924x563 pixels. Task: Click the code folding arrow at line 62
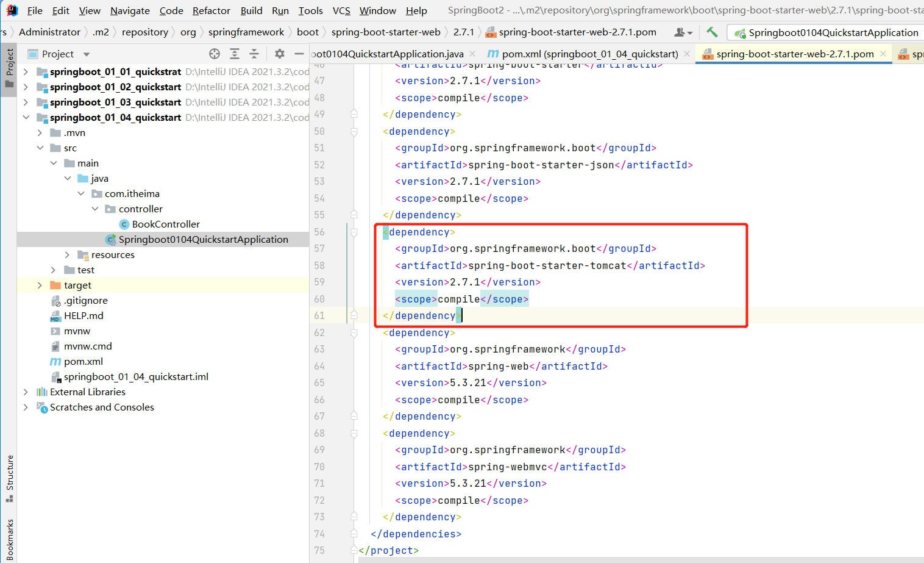click(354, 332)
